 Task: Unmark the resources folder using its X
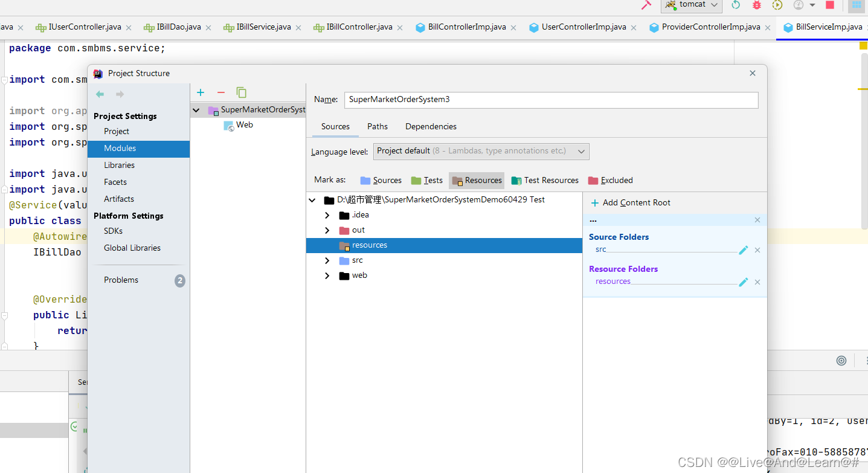point(757,282)
